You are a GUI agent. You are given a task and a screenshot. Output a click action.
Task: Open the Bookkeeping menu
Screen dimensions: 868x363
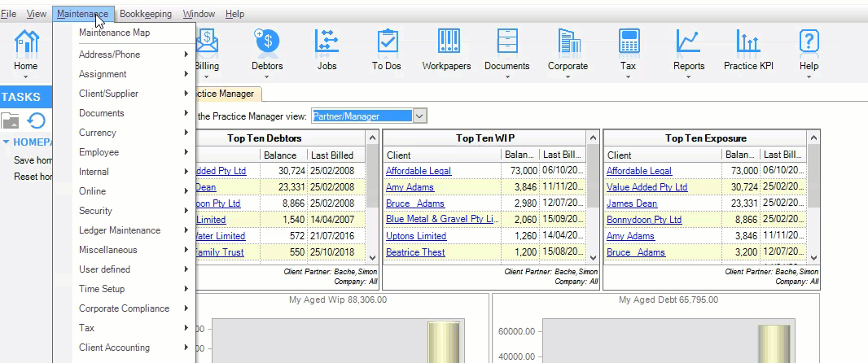tap(146, 14)
